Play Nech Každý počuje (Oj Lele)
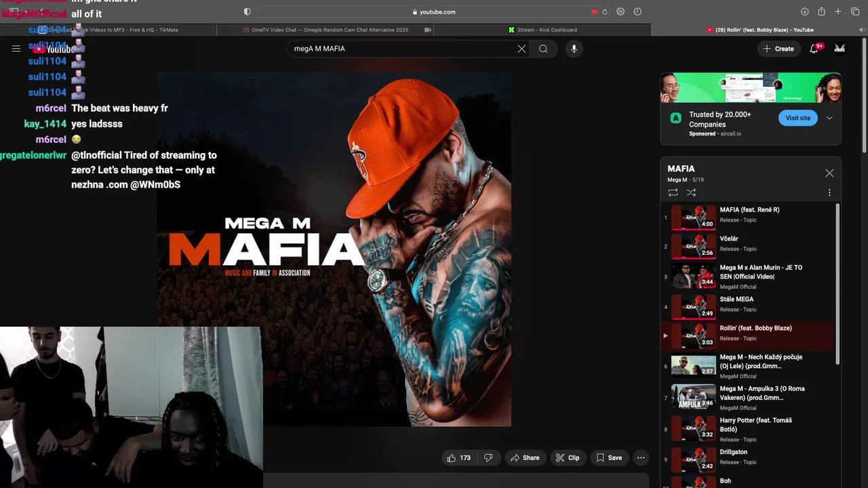 pos(748,366)
